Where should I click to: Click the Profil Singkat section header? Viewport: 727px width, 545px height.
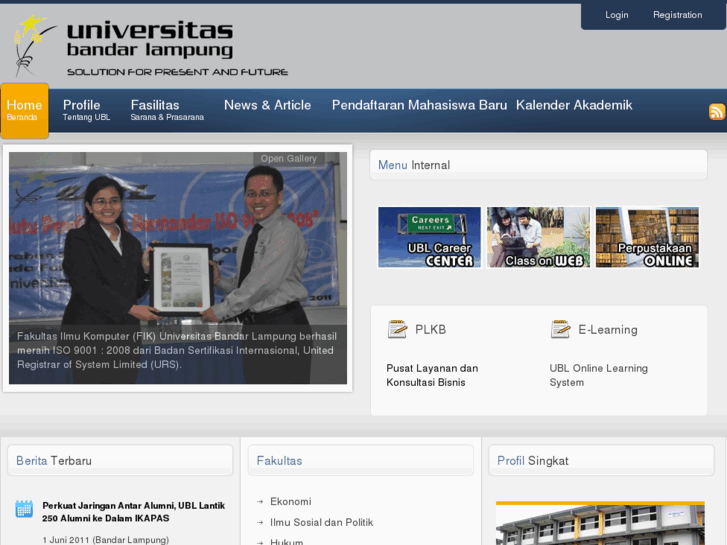click(x=601, y=461)
